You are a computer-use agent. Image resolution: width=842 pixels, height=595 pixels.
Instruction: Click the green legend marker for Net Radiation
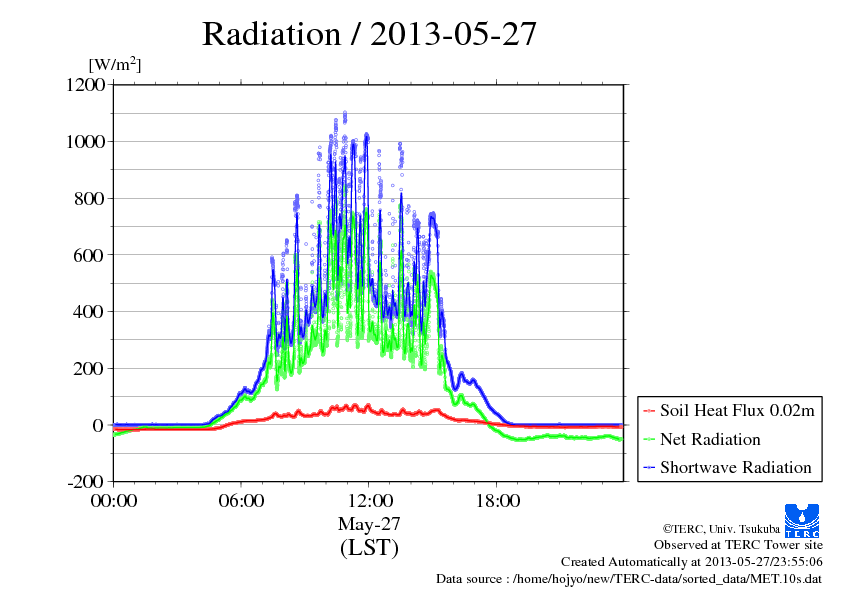[649, 439]
